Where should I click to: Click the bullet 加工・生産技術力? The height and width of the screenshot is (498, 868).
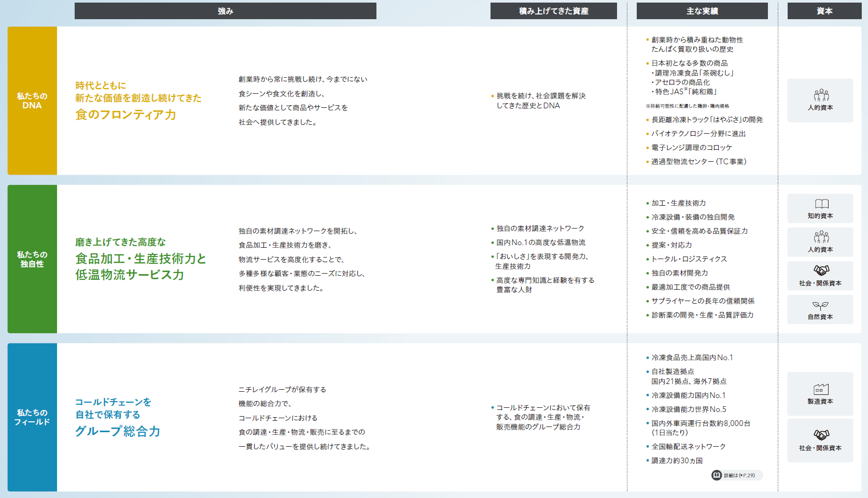tap(676, 203)
